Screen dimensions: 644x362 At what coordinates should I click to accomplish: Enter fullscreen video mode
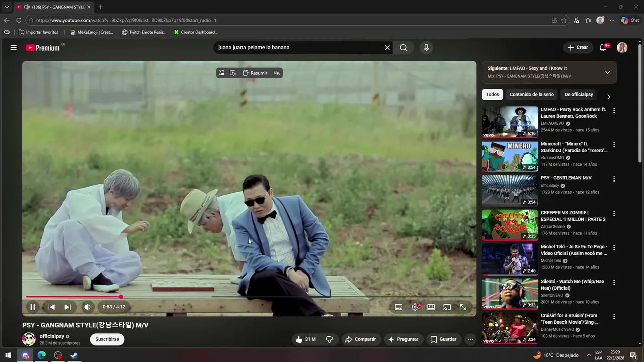point(463,307)
